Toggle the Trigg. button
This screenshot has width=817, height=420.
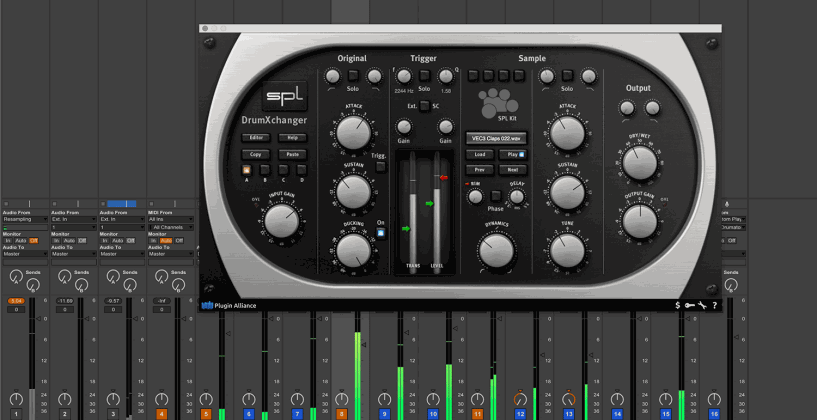pos(381,167)
